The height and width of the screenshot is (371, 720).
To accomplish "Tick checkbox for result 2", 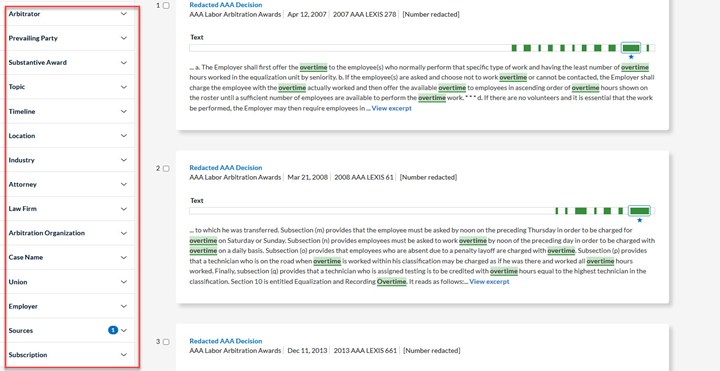I will [x=166, y=169].
